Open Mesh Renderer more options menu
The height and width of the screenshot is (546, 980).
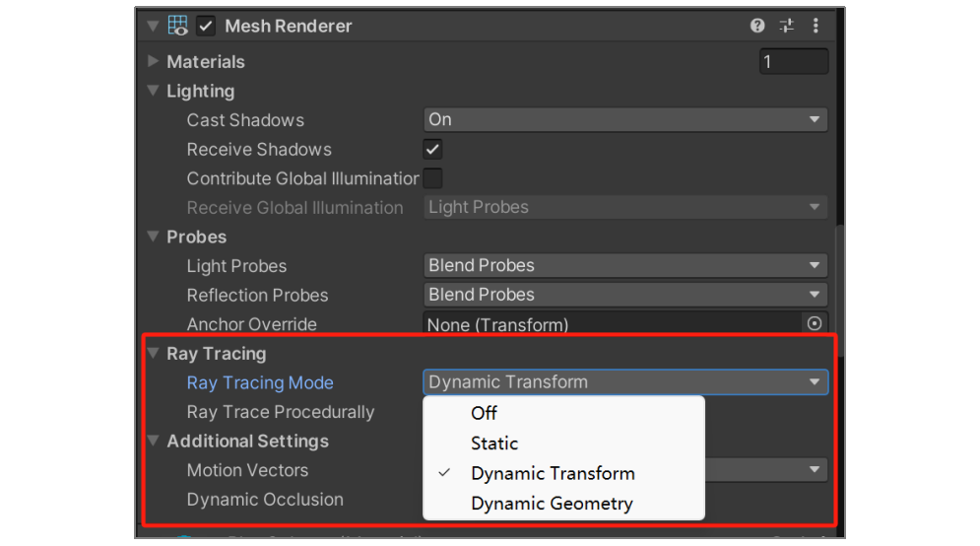(x=816, y=26)
